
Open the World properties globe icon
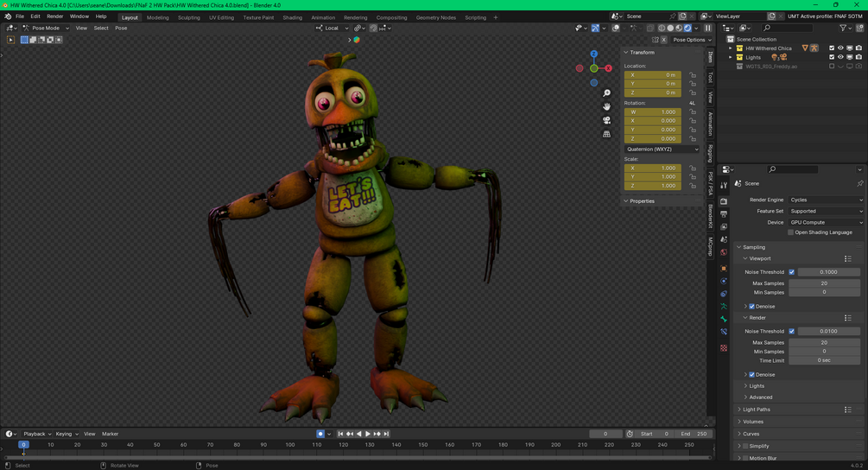pos(724,252)
